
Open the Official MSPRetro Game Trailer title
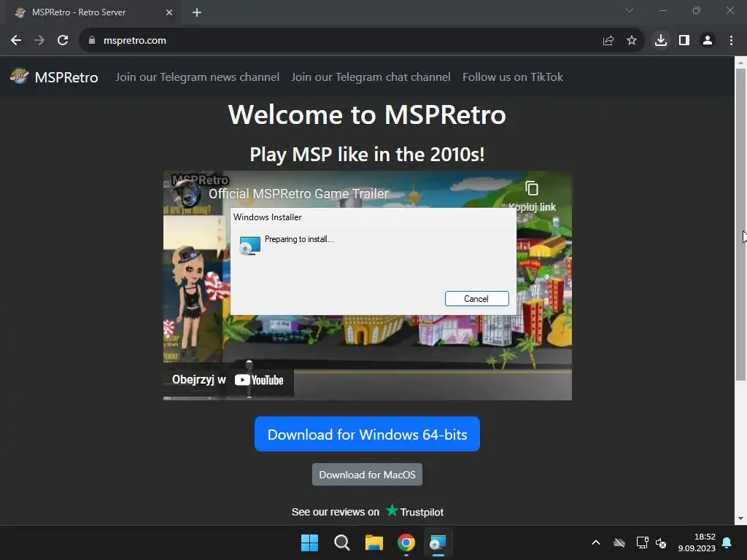point(298,194)
